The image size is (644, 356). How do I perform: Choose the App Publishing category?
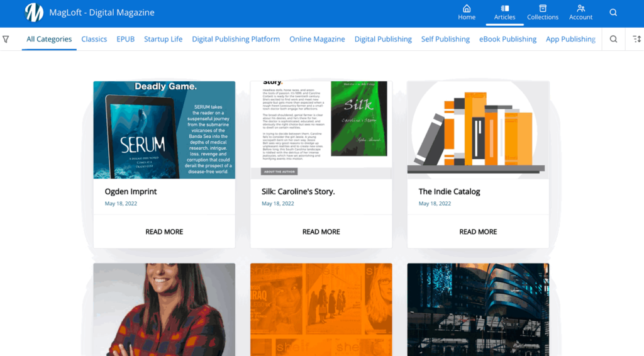click(x=570, y=39)
